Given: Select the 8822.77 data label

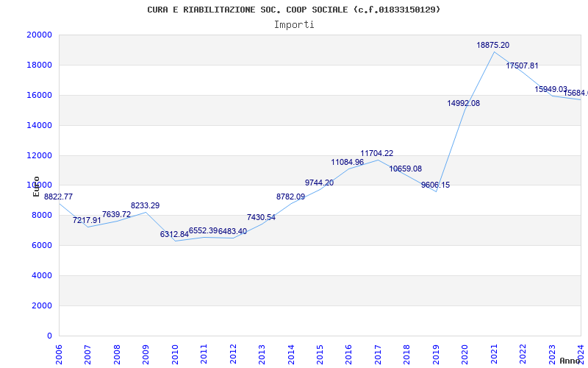Looking at the screenshot, I should pyautogui.click(x=59, y=197).
